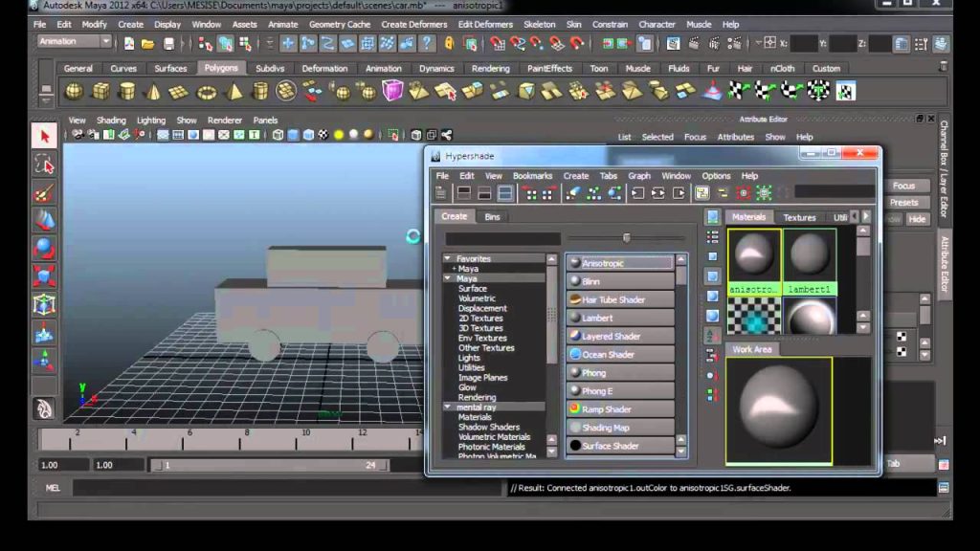The width and height of the screenshot is (980, 551).
Task: Open the script editor icon at bottom right
Action: (x=944, y=487)
